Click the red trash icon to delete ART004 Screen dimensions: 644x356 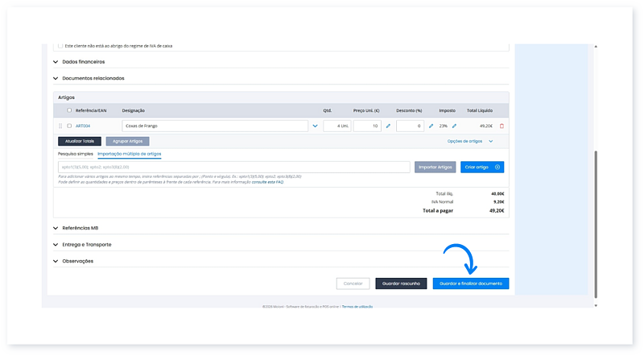point(502,126)
